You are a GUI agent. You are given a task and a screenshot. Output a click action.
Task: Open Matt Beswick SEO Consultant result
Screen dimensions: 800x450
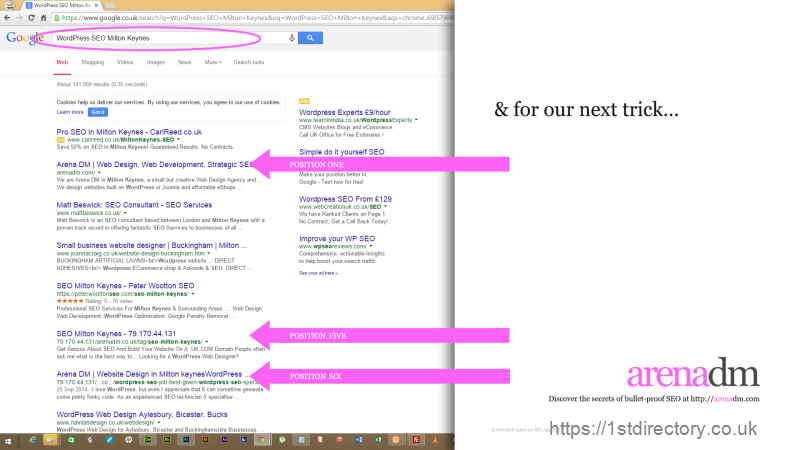134,205
